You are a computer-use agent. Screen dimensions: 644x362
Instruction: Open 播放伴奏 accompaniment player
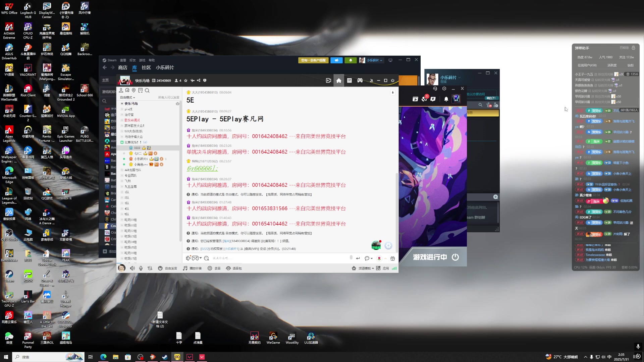coord(192,268)
